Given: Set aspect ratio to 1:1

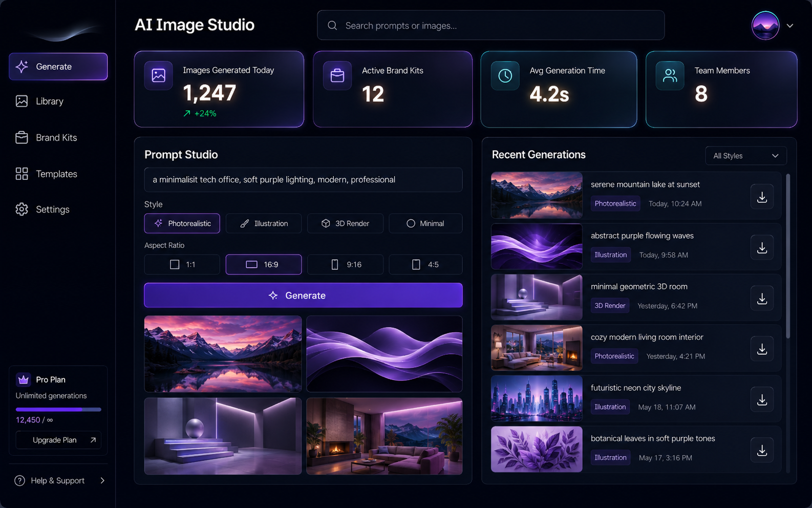Looking at the screenshot, I should click(x=182, y=265).
